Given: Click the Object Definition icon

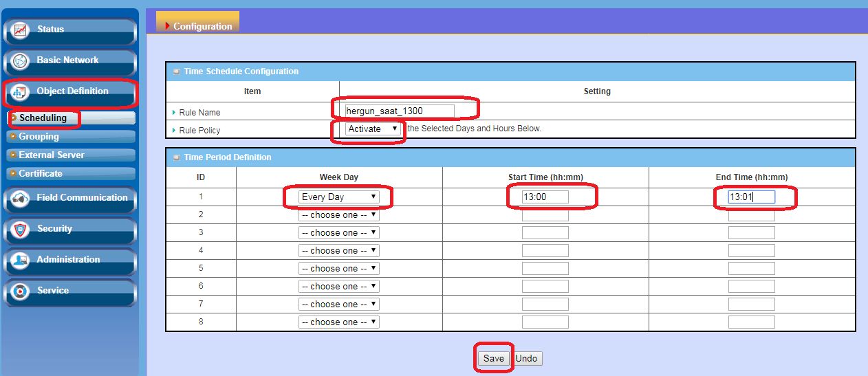Looking at the screenshot, I should point(20,92).
